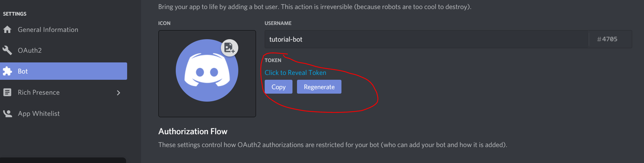644x163 pixels.
Task: Click the SETTINGS sidebar header
Action: (x=15, y=14)
